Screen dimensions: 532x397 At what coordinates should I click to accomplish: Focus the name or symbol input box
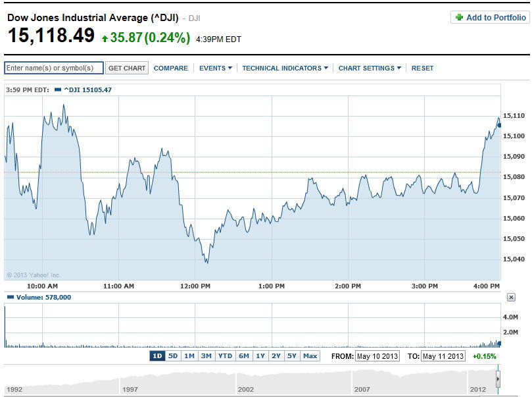(54, 68)
